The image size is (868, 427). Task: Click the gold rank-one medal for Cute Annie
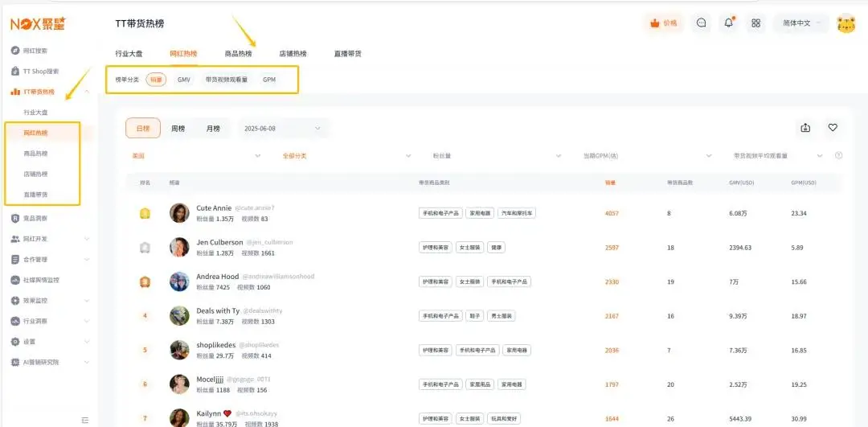pos(145,213)
